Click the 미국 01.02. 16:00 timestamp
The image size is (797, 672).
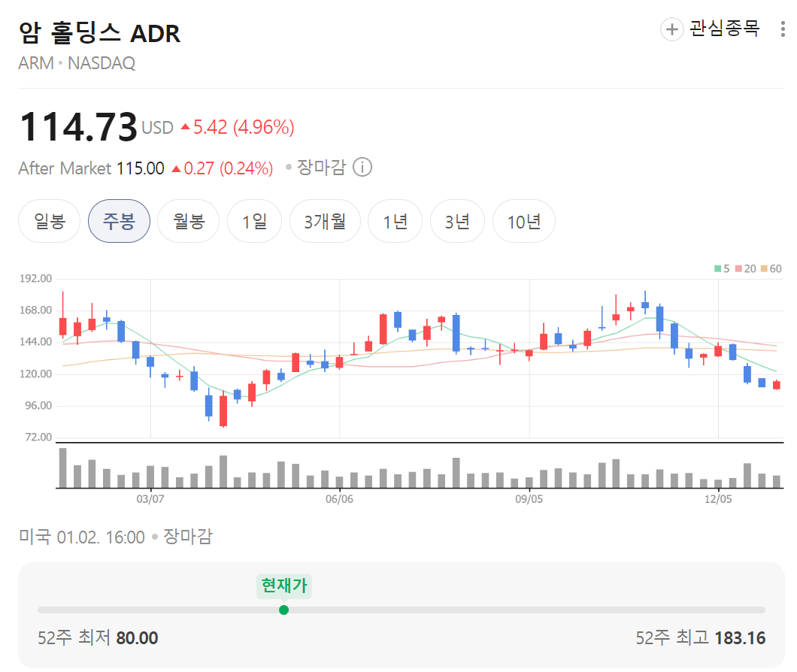(x=82, y=537)
